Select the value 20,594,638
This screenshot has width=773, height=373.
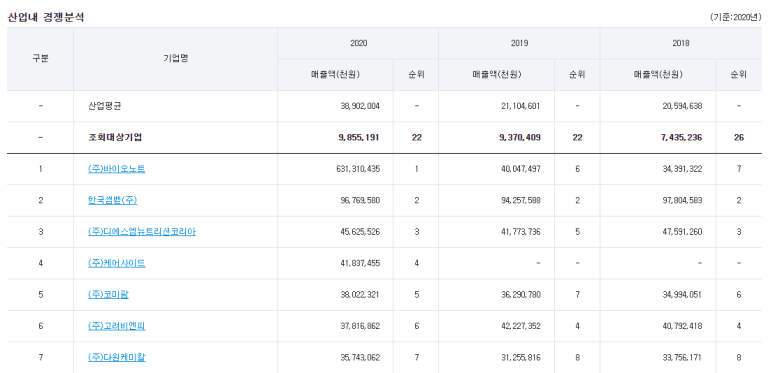pos(682,106)
